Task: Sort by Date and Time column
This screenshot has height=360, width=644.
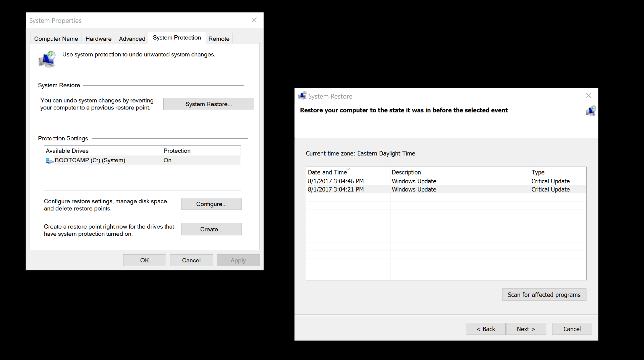Action: point(348,172)
